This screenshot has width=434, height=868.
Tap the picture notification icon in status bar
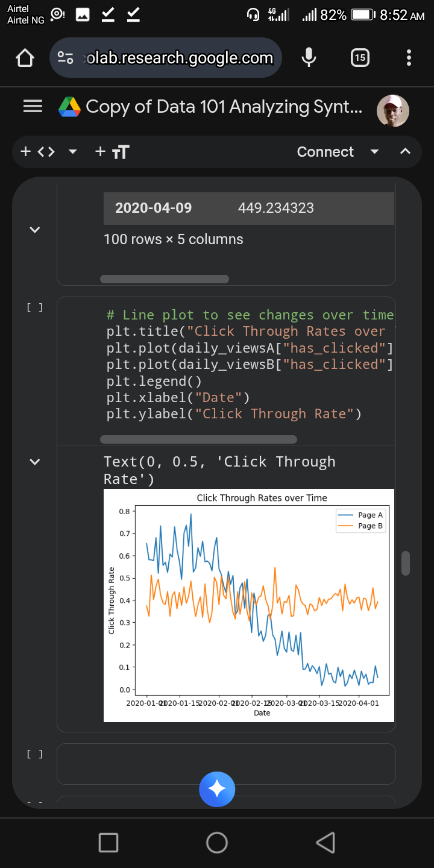pos(82,15)
